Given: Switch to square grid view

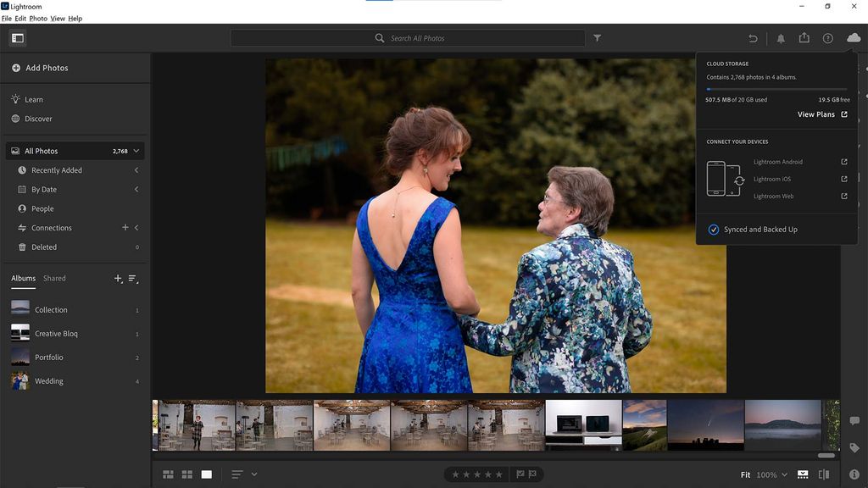Looking at the screenshot, I should [186, 474].
